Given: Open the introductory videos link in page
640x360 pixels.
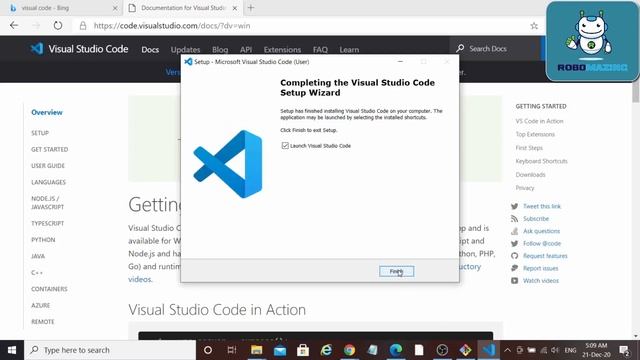Looking at the screenshot, I should pyautogui.click(x=140, y=279).
